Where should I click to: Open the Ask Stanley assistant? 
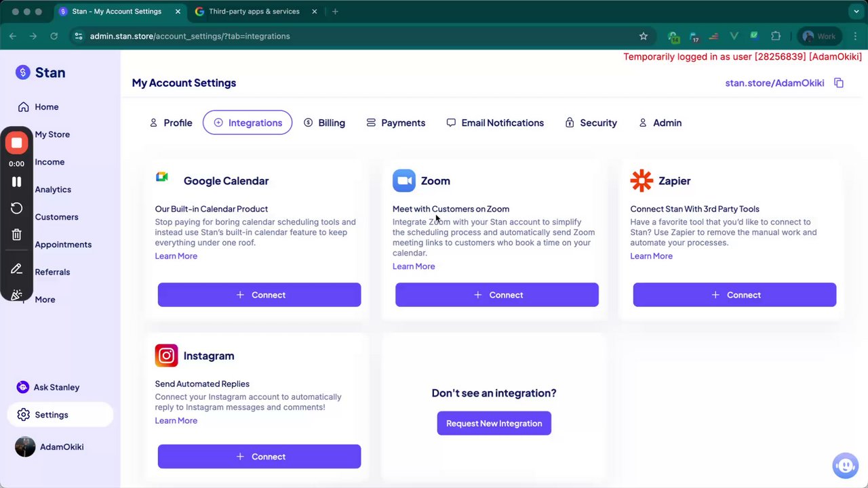[47, 387]
